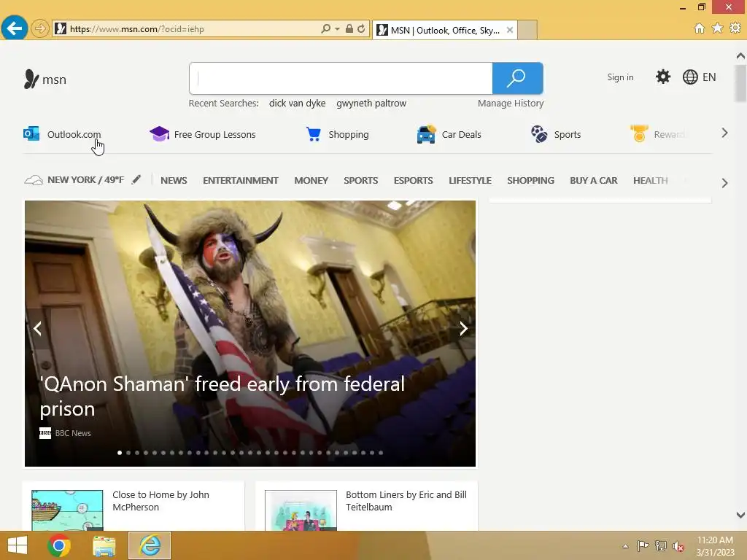Open Manage History link
747x560 pixels.
pyautogui.click(x=510, y=104)
